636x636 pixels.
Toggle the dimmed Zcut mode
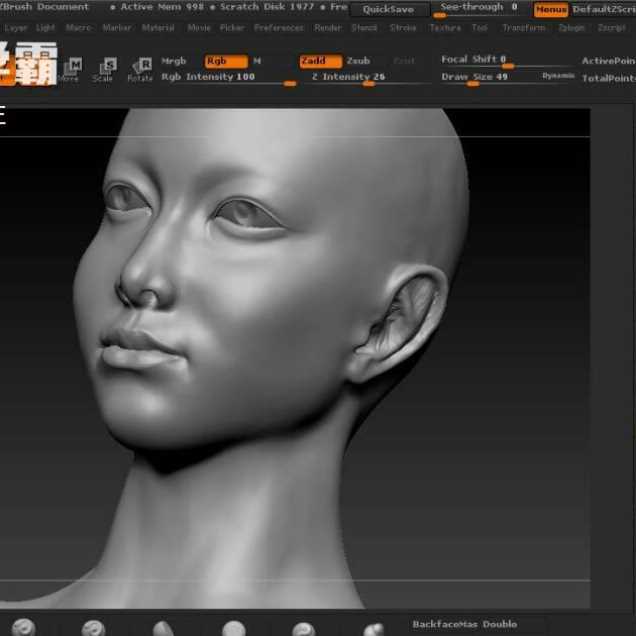click(x=404, y=61)
